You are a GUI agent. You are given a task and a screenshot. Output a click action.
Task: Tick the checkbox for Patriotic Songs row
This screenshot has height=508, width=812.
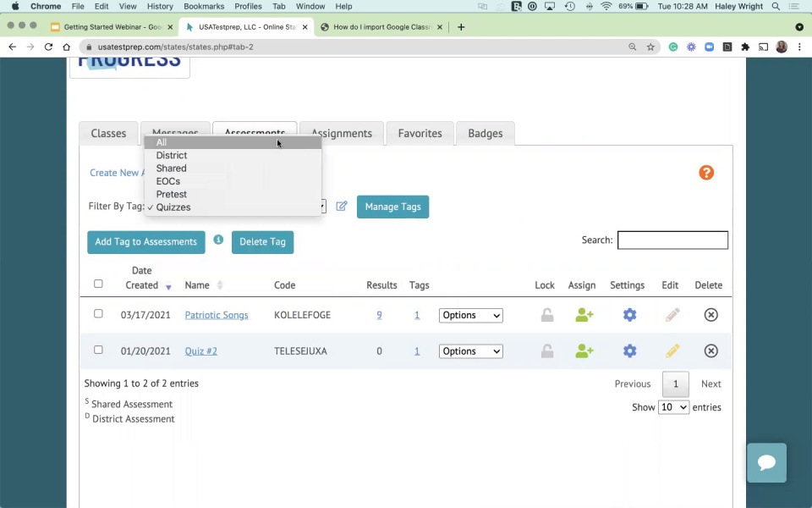(98, 314)
